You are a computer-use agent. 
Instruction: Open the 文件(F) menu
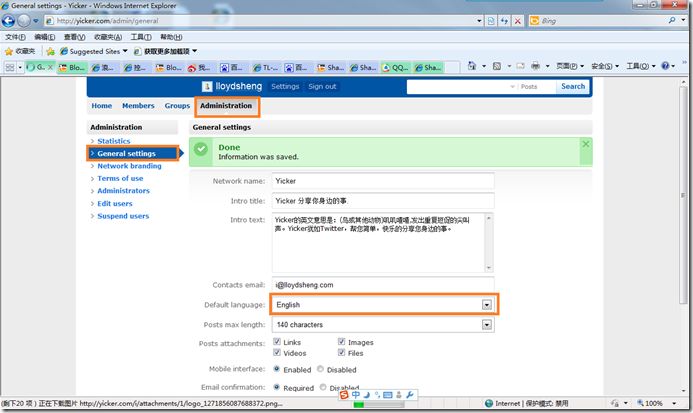pyautogui.click(x=15, y=37)
